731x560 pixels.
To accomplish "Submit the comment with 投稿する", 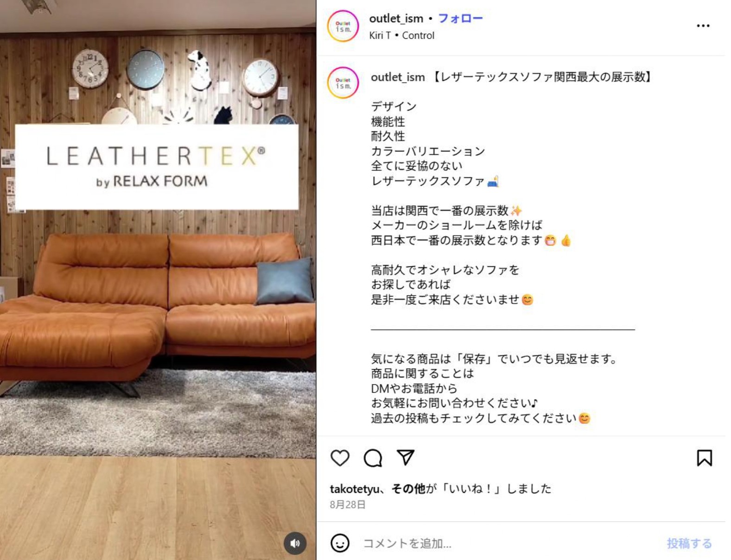I will pos(689,543).
